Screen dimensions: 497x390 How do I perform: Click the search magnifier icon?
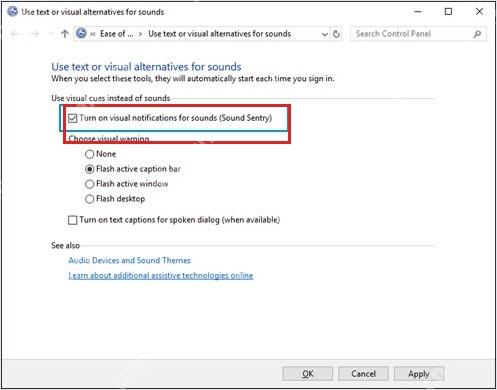tap(477, 34)
